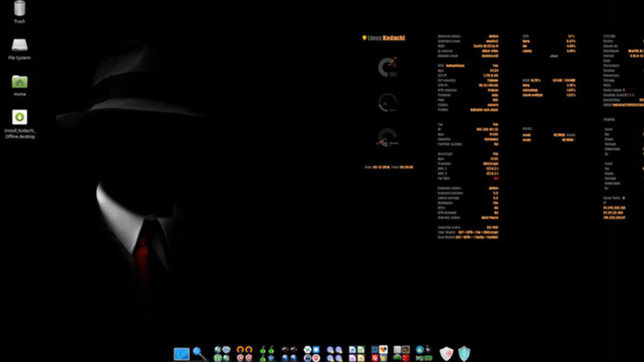Open the green icons group in dock
Viewport: 644px width, 362px height.
267,353
